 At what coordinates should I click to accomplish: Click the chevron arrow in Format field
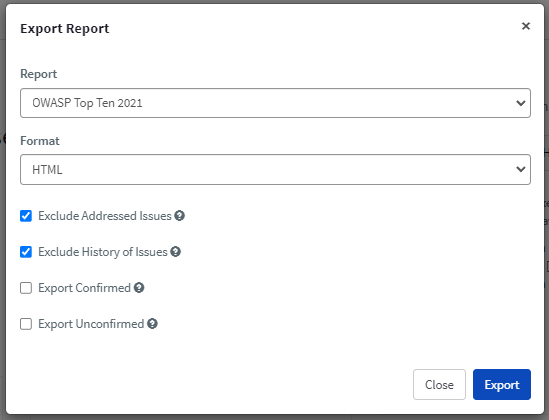click(521, 169)
